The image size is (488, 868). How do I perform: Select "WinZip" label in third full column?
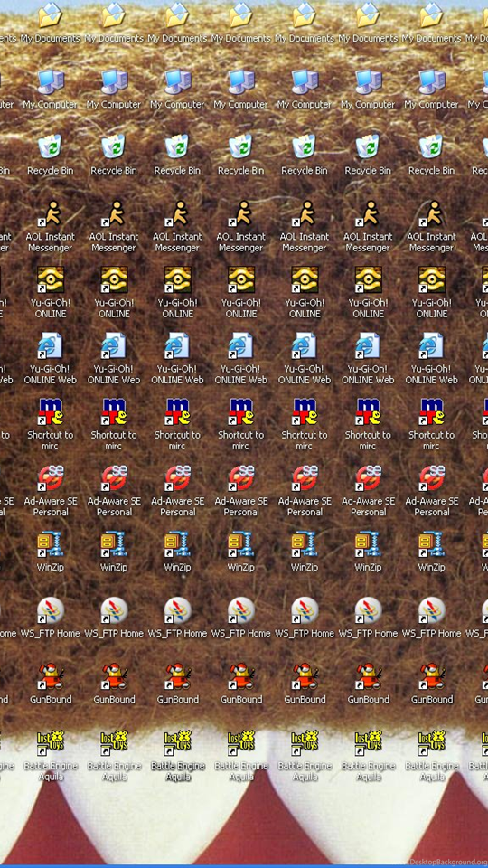[x=178, y=568]
